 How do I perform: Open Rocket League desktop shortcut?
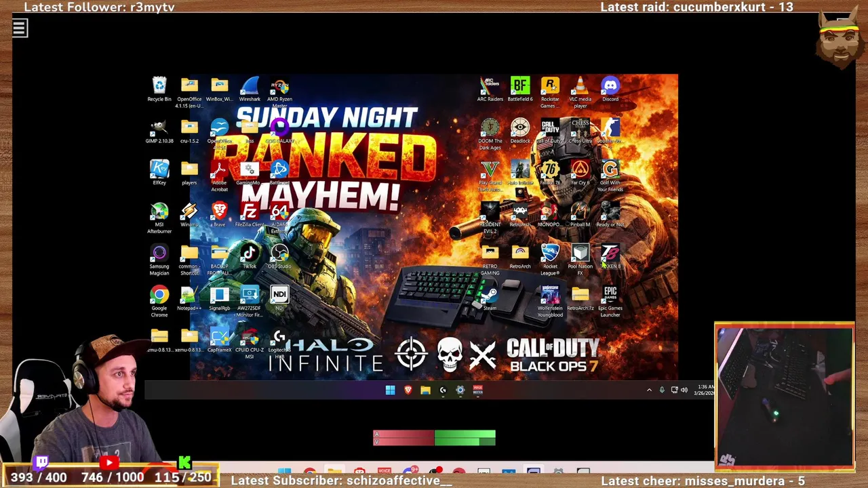pyautogui.click(x=550, y=260)
